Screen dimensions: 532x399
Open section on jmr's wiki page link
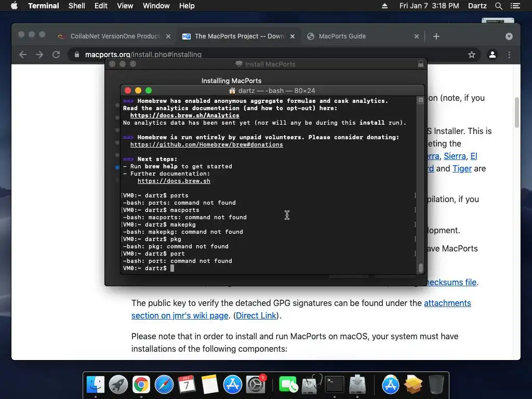pyautogui.click(x=180, y=315)
